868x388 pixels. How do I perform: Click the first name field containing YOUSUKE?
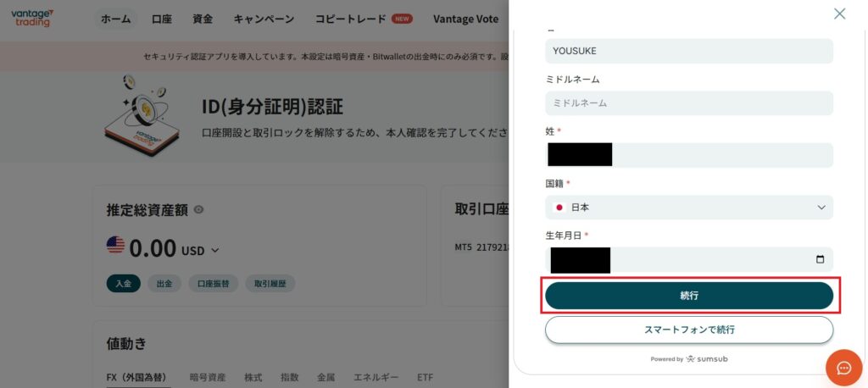pos(688,51)
